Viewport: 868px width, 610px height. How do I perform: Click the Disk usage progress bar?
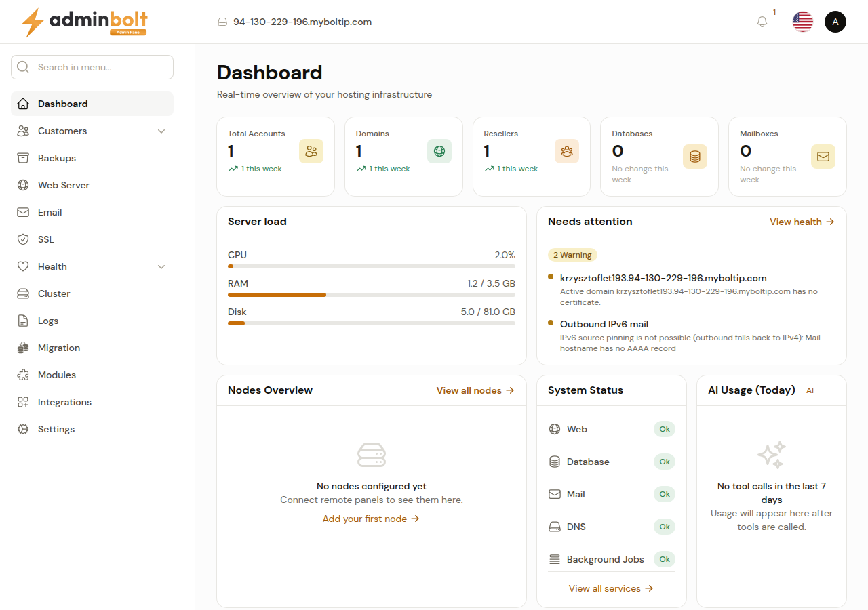[372, 323]
